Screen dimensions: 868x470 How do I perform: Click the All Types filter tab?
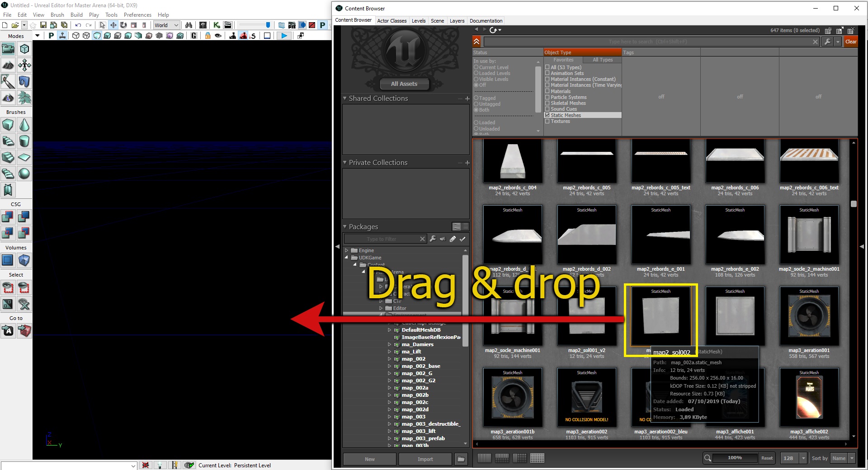click(603, 60)
